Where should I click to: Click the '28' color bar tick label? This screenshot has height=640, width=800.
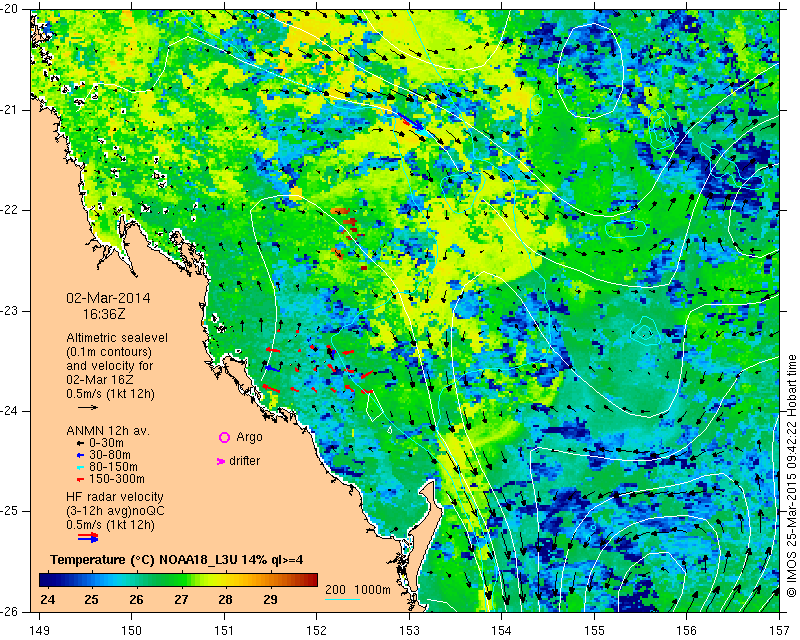(x=226, y=599)
